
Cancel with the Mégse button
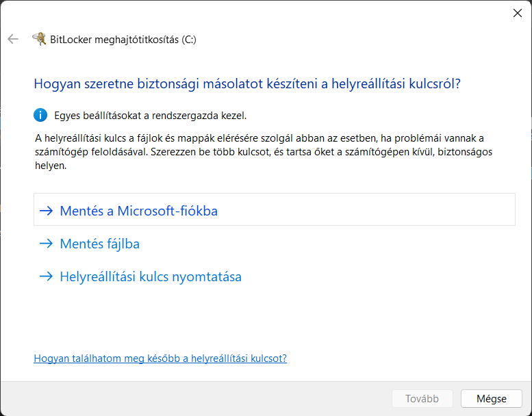click(x=492, y=398)
